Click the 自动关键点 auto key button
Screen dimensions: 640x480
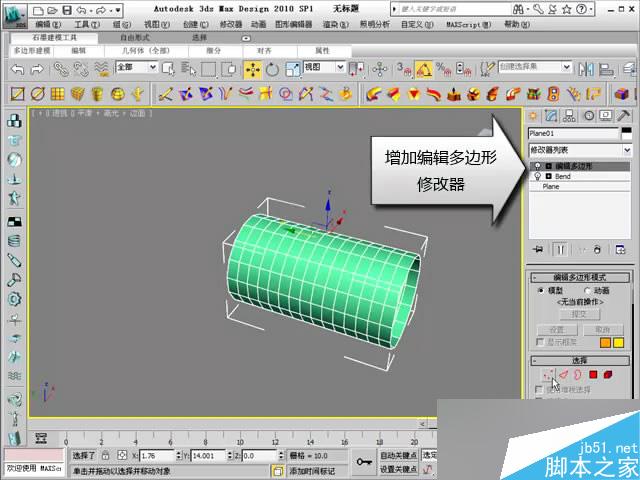click(398, 455)
